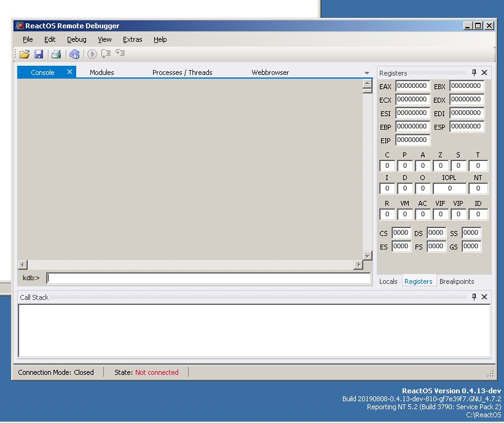Select the Registers bottom tab
Screen dimensions: 504x424
[418, 281]
